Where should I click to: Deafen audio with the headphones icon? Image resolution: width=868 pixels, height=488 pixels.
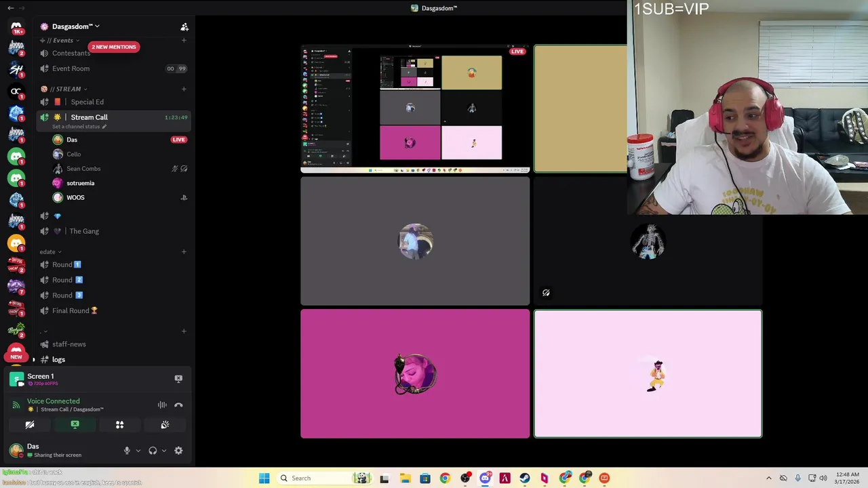[x=153, y=451]
